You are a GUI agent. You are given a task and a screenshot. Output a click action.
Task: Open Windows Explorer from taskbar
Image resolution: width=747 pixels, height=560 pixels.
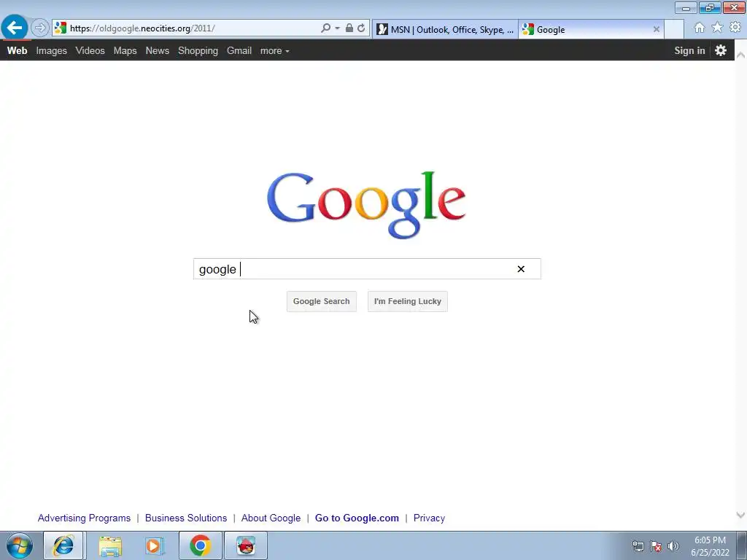point(110,545)
